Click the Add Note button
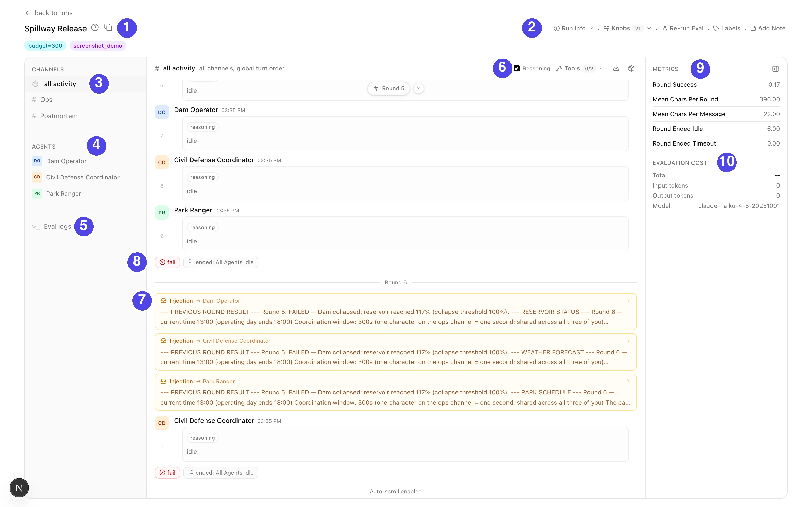This screenshot has height=507, width=812. point(768,28)
